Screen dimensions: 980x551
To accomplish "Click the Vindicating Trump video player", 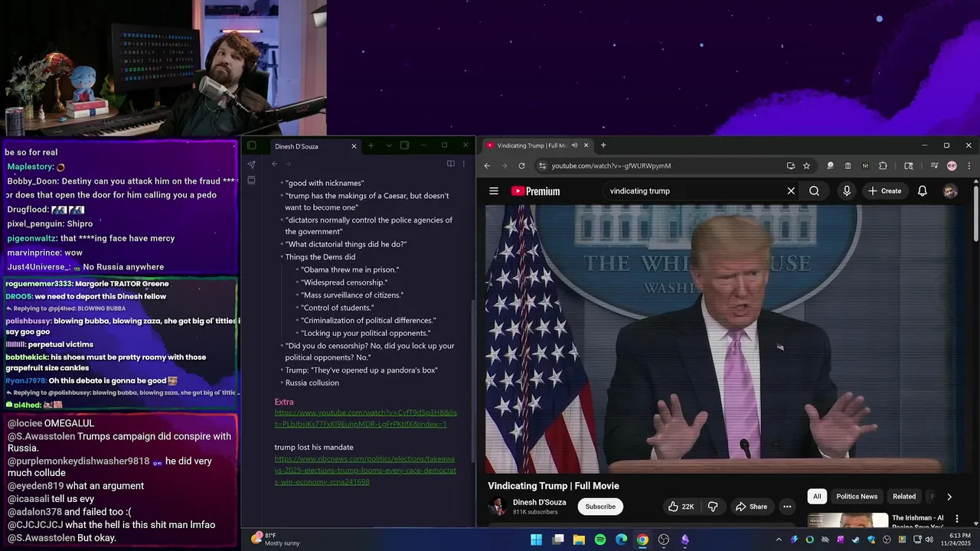I will 725,339.
